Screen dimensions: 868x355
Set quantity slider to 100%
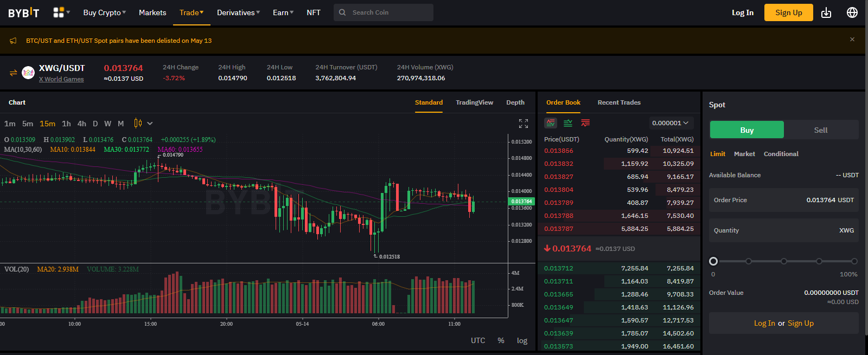(x=854, y=261)
